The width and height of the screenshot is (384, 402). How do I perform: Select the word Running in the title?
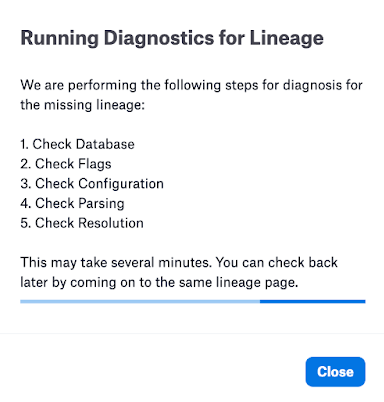pyautogui.click(x=60, y=38)
